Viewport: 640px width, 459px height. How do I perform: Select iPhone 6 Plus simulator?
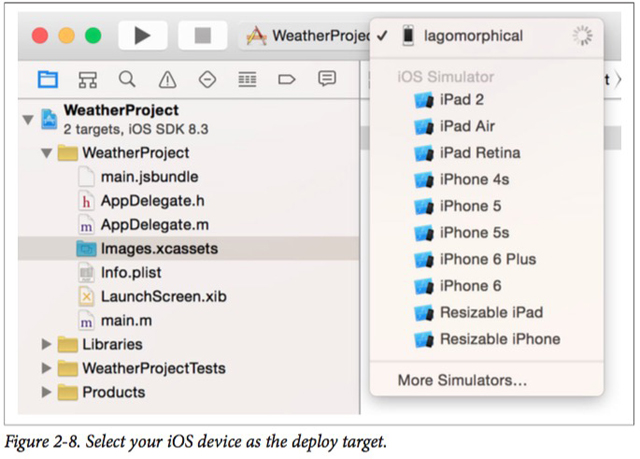pos(487,259)
